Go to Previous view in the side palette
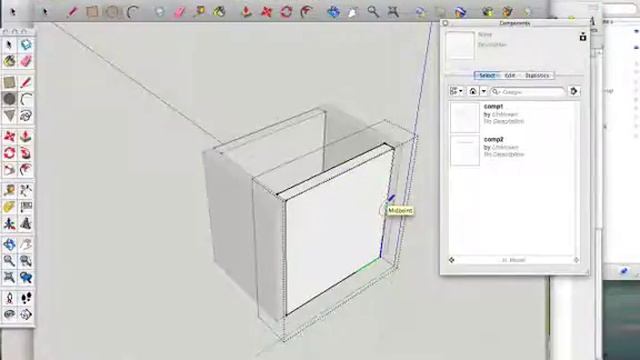The height and width of the screenshot is (360, 640). (26, 277)
